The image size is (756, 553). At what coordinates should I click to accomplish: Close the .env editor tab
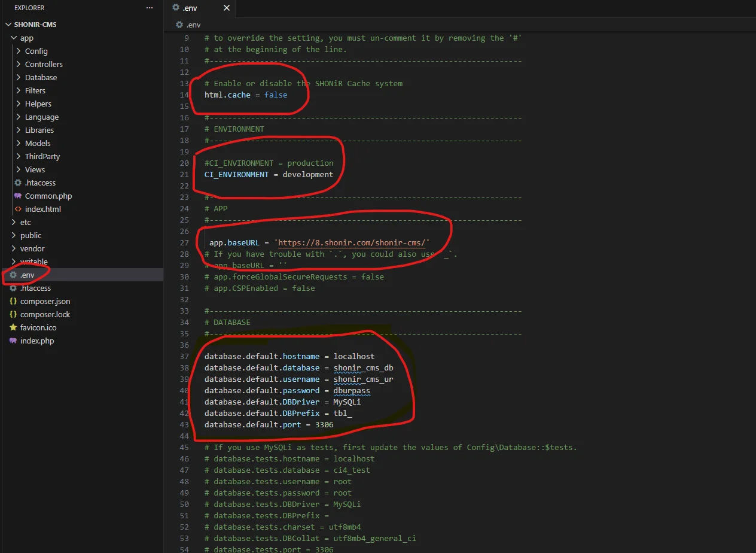(x=226, y=8)
